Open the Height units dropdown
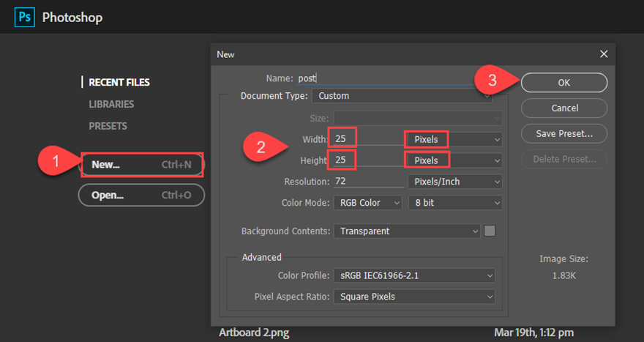This screenshot has height=342, width=644. coord(454,160)
